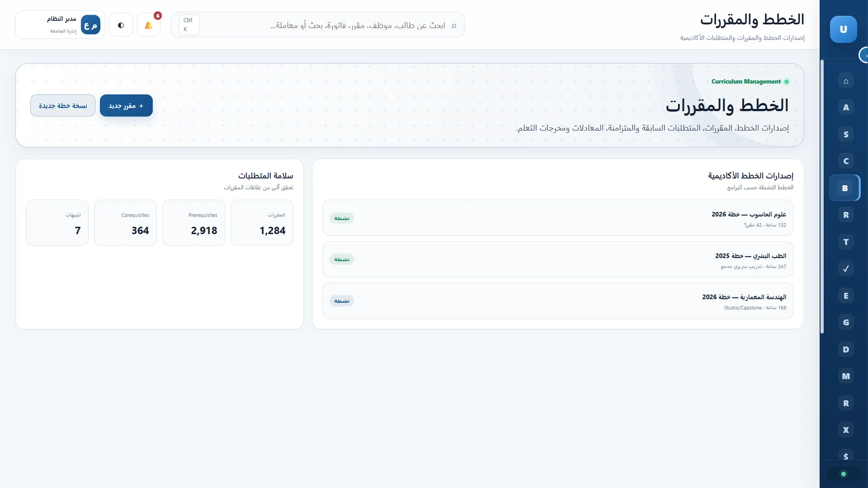Click the نشطة badge on علوم الحاسوب row
The image size is (868, 488).
pos(342,218)
